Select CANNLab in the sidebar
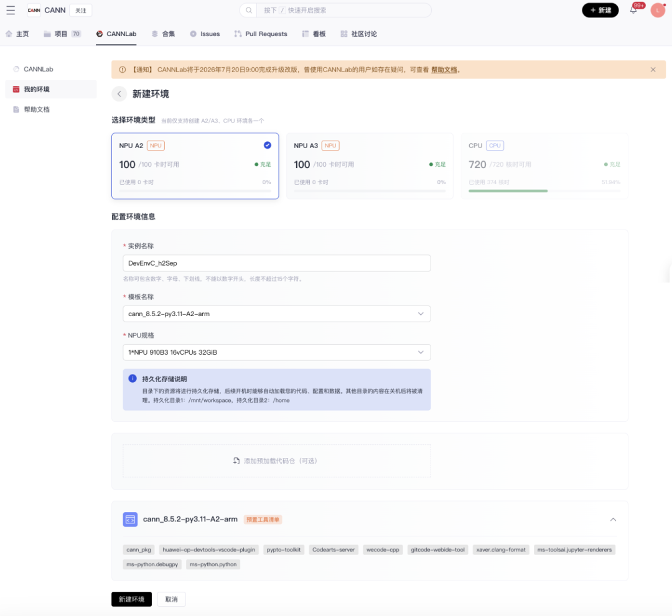The width and height of the screenshot is (672, 616). pyautogui.click(x=51, y=69)
